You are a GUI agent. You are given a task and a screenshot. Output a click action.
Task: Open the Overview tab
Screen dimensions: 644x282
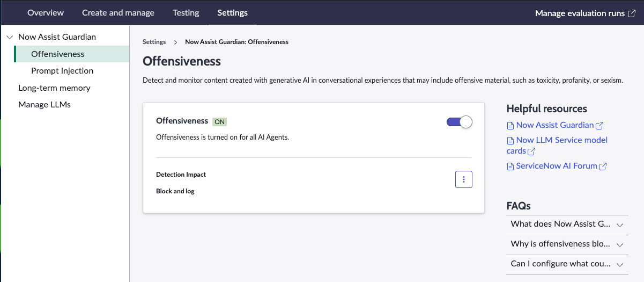pos(46,12)
